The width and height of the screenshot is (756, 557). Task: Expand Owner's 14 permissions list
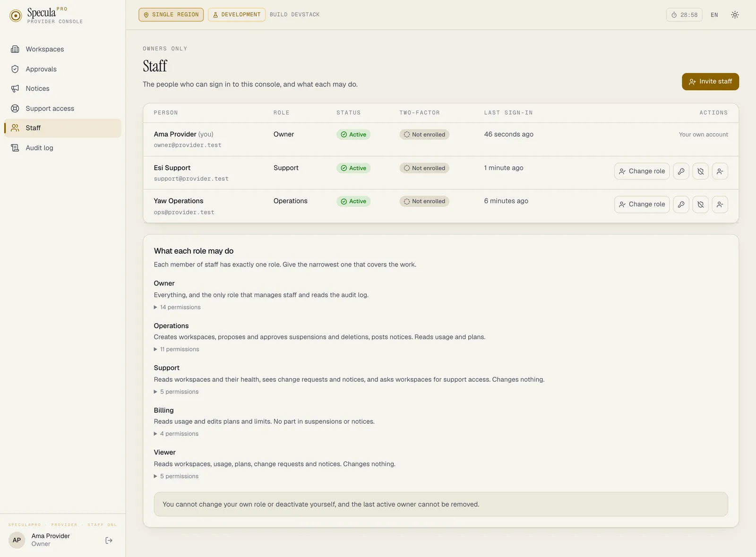(x=177, y=307)
